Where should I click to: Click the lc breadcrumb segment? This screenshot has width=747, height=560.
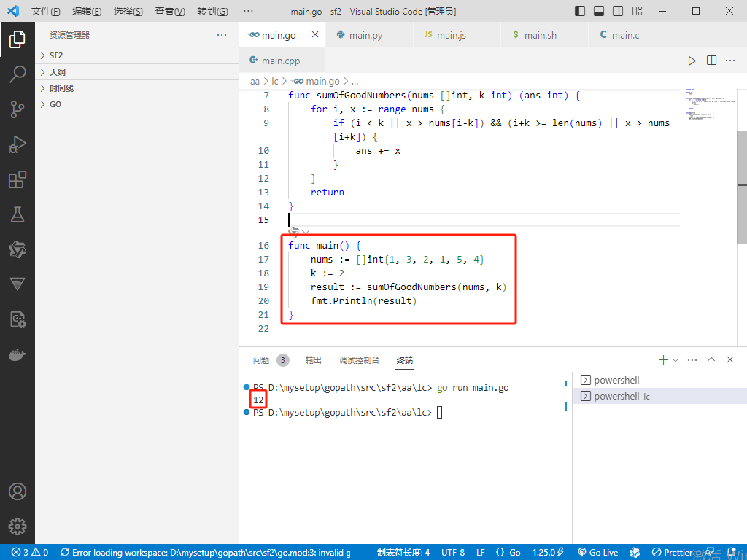[x=275, y=82]
